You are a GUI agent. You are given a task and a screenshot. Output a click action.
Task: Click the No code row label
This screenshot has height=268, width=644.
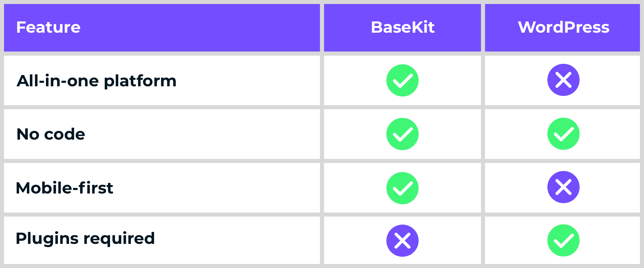(x=51, y=134)
